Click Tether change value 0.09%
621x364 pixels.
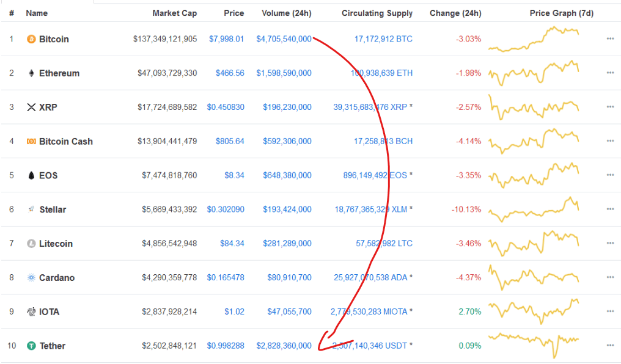tap(470, 346)
